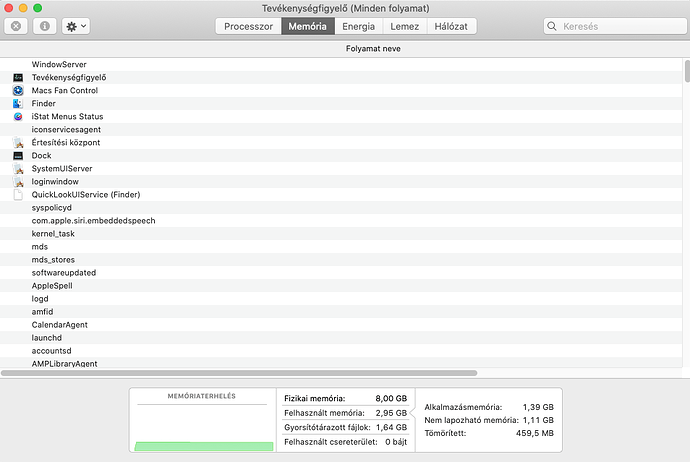Click the Finder process icon
The height and width of the screenshot is (462, 690).
[18, 103]
